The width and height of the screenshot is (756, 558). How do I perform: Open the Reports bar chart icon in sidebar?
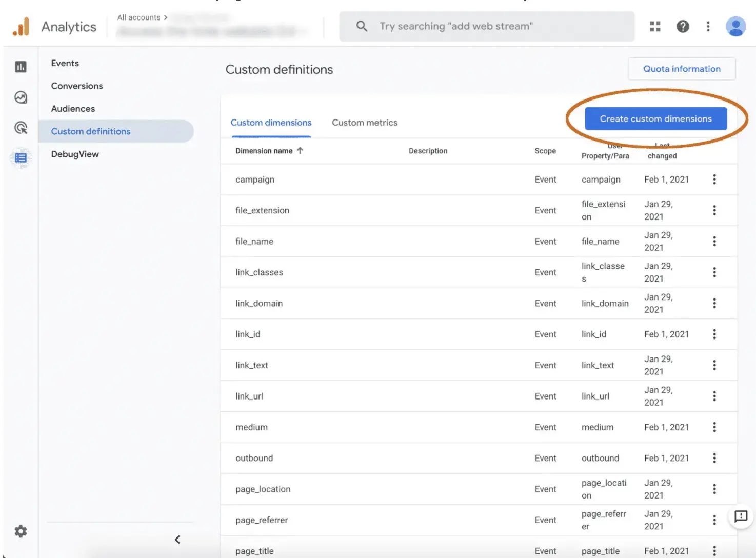(x=21, y=67)
